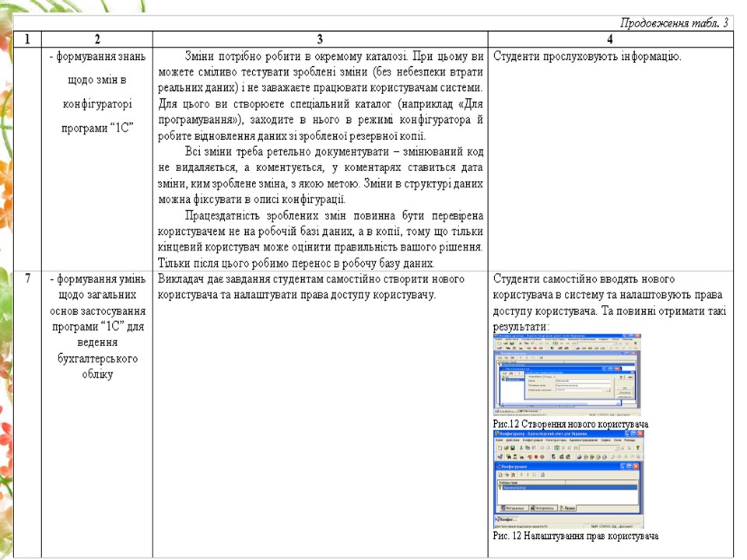
Task: Click the light bulb icon beside Администратор row
Action: click(x=499, y=488)
